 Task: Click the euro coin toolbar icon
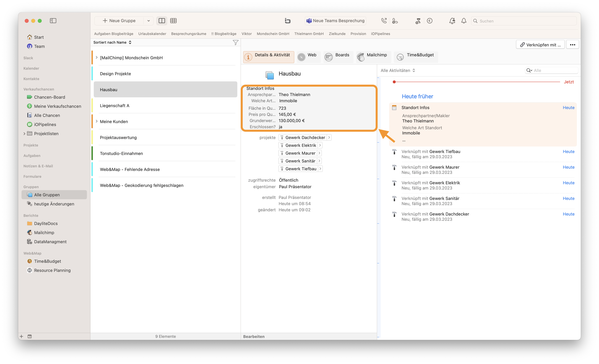click(430, 21)
